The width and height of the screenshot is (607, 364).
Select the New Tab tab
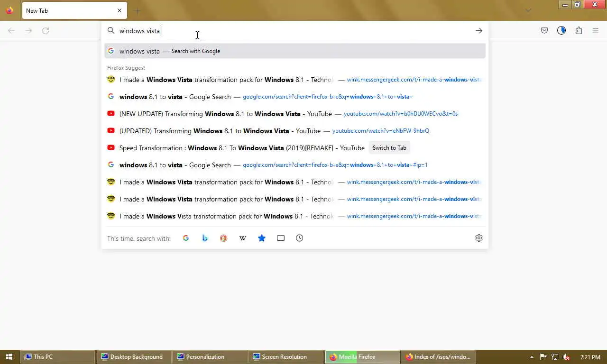pyautogui.click(x=74, y=10)
